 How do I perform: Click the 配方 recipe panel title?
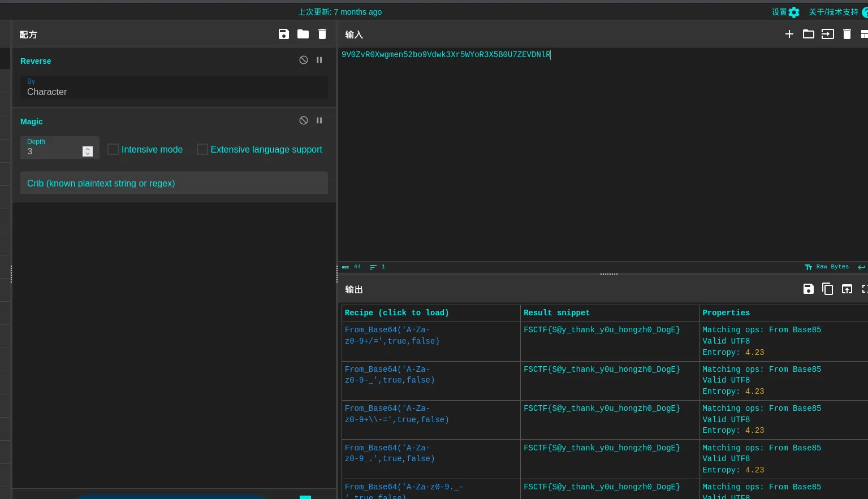tap(28, 34)
